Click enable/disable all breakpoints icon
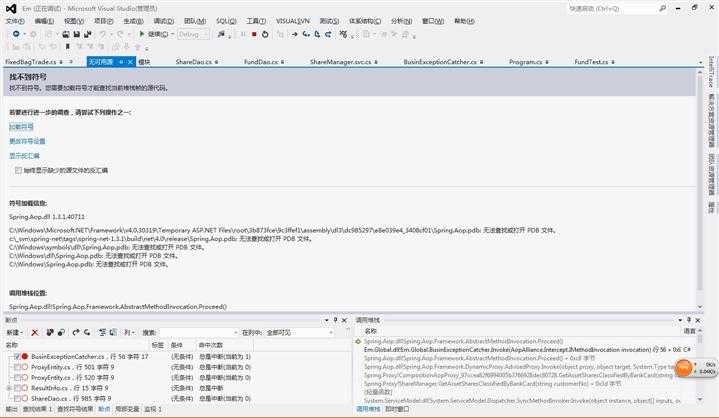 [x=61, y=332]
